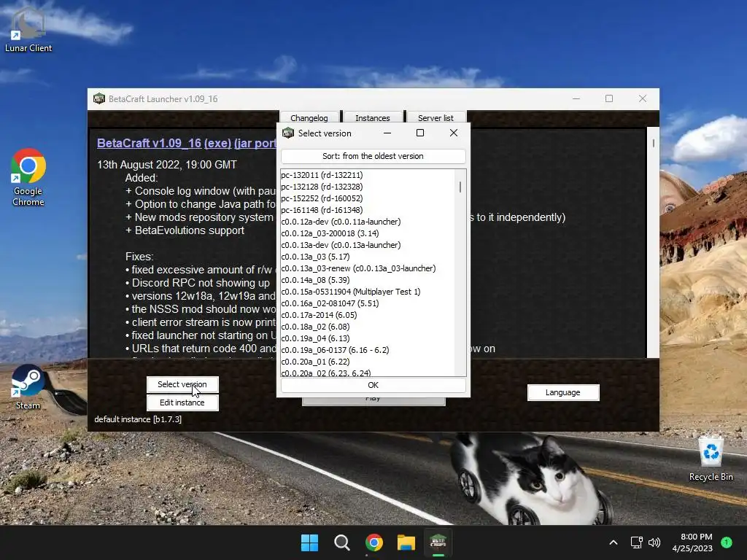
Task: Show hidden system tray icons
Action: (x=614, y=542)
